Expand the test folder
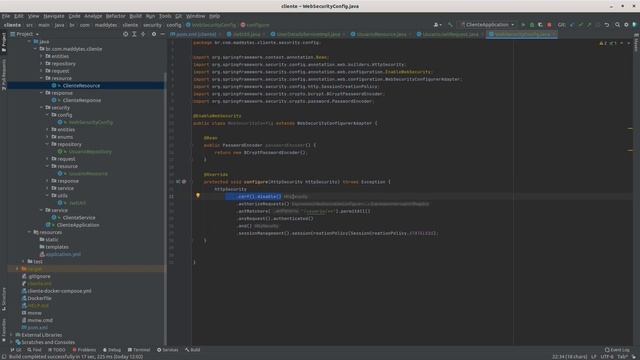Image resolution: width=640 pixels, height=360 pixels. pos(23,261)
